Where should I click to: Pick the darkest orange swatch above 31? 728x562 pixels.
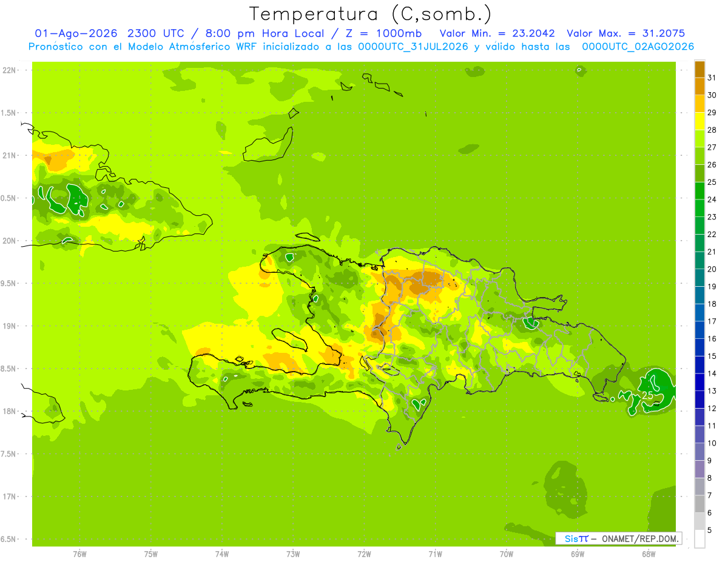(699, 69)
